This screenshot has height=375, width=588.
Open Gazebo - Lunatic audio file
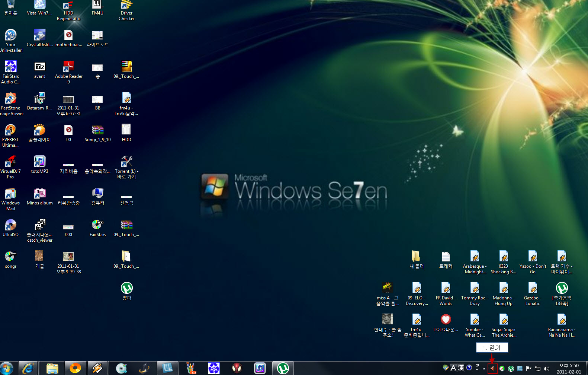pyautogui.click(x=533, y=294)
